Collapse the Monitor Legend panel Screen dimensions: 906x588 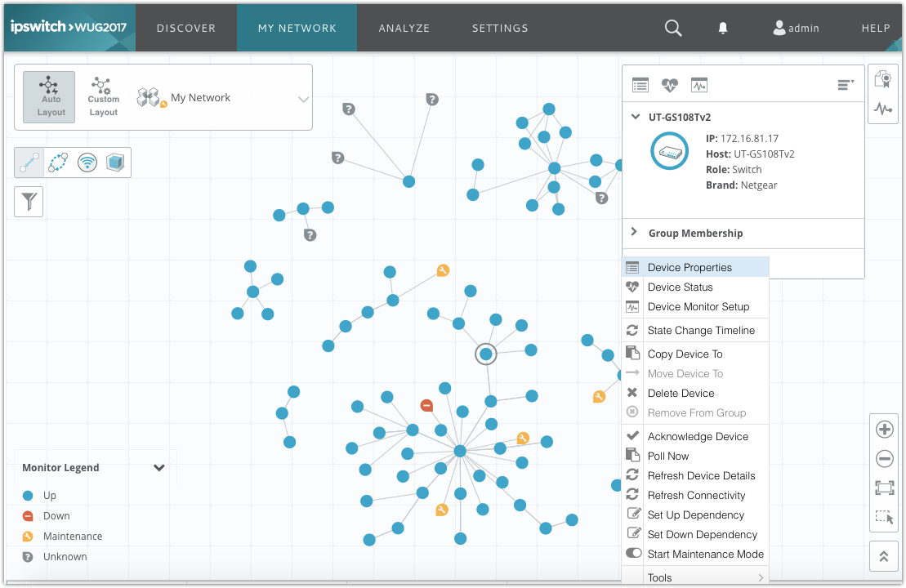(159, 468)
